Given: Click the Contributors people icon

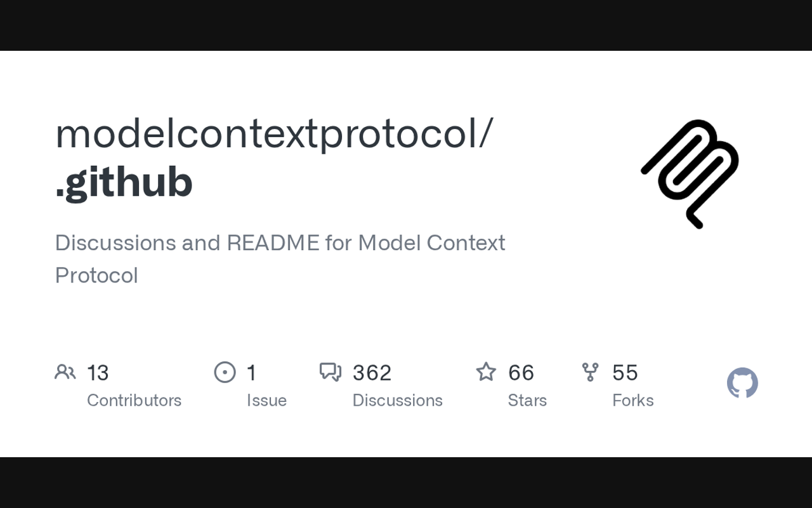Looking at the screenshot, I should 65,372.
